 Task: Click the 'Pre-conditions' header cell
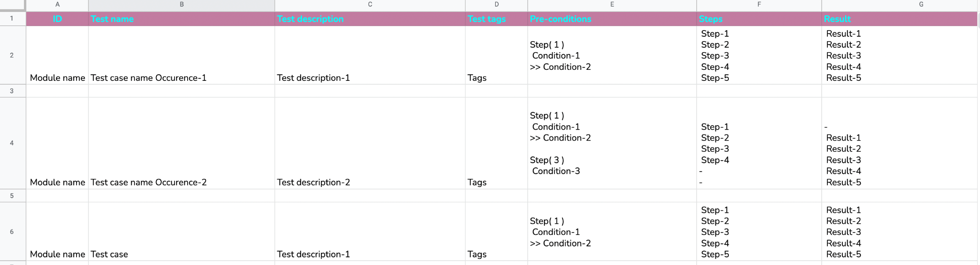click(612, 19)
